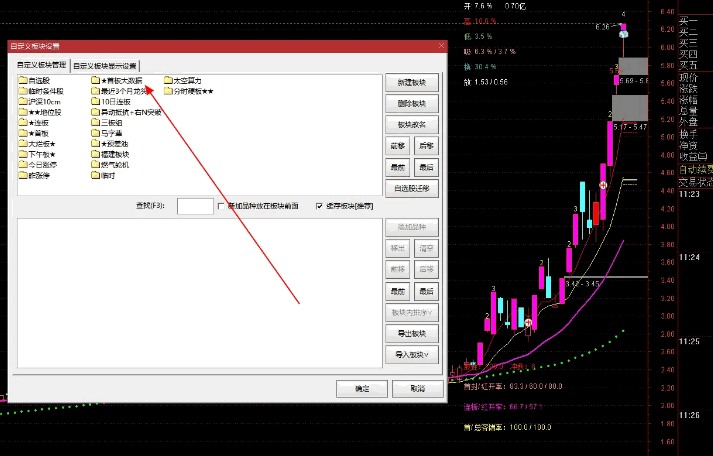
Task: Focus the 查找(F3) search field
Action: [x=195, y=206]
